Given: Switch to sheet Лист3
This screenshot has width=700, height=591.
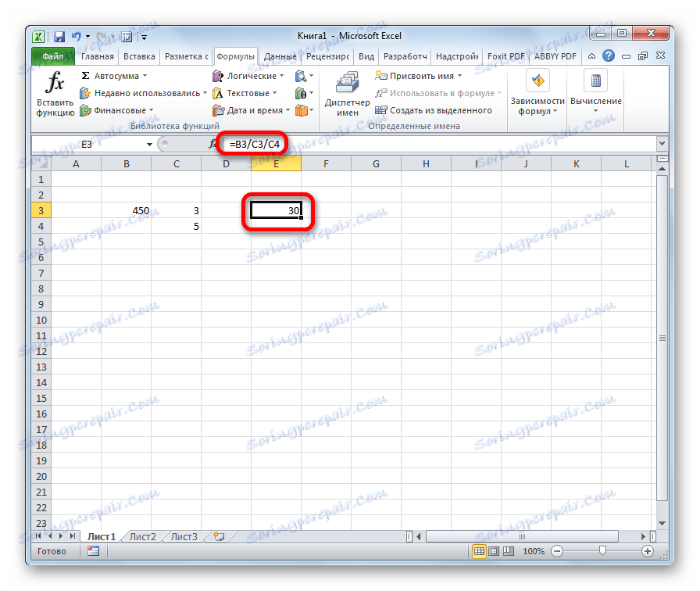Looking at the screenshot, I should tap(184, 536).
